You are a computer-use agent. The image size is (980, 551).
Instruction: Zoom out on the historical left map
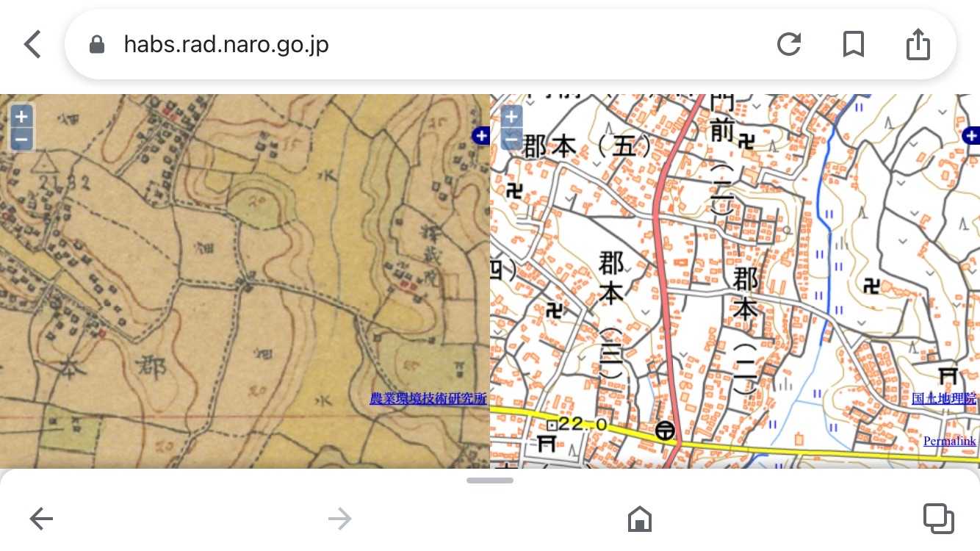pos(21,138)
